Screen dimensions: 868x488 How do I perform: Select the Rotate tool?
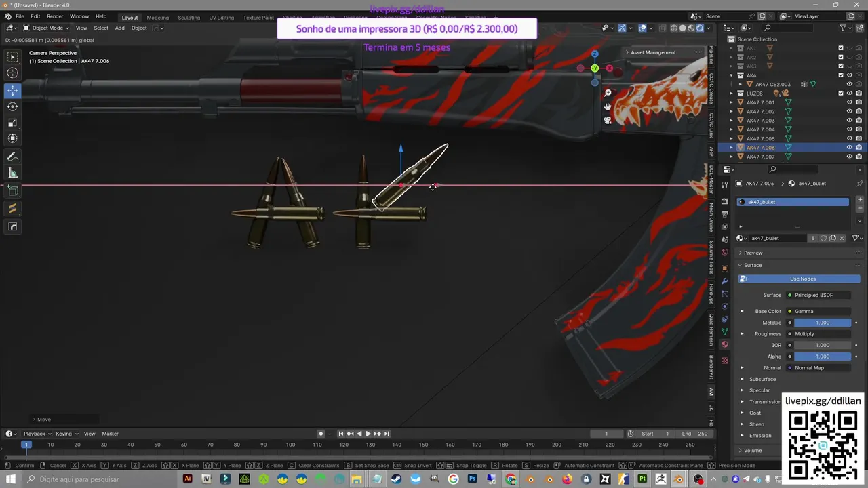click(13, 106)
